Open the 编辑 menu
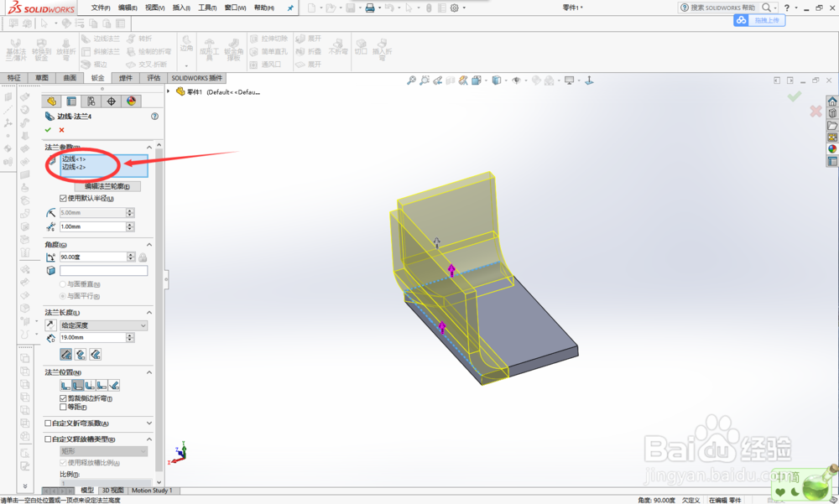The width and height of the screenshot is (839, 504). coord(128,8)
